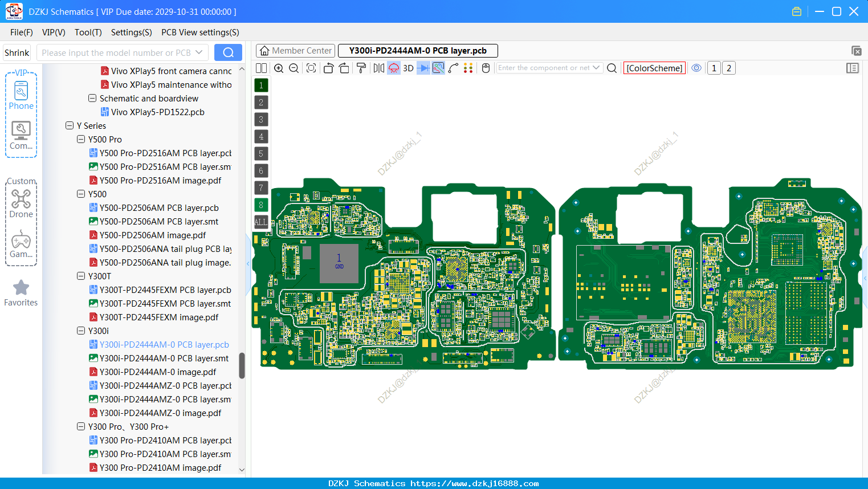Screen dimensions: 868x489
Task: Select the Phone category
Action: click(21, 95)
